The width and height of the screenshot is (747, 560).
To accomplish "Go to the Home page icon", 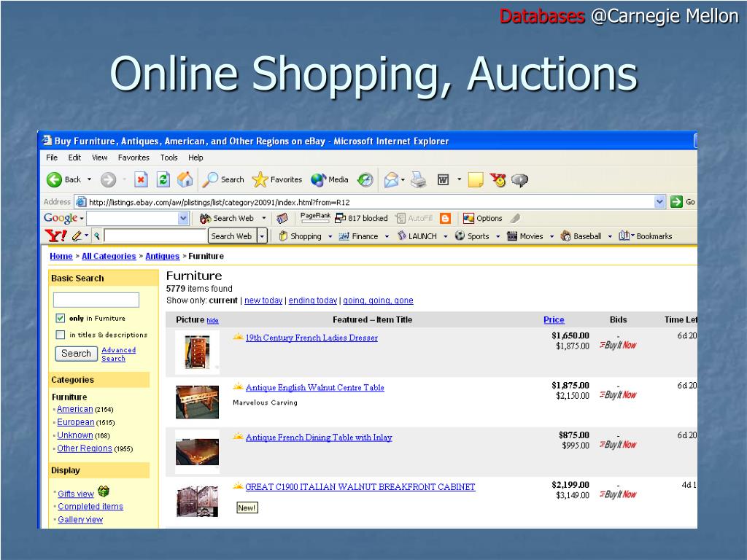I will [x=185, y=179].
